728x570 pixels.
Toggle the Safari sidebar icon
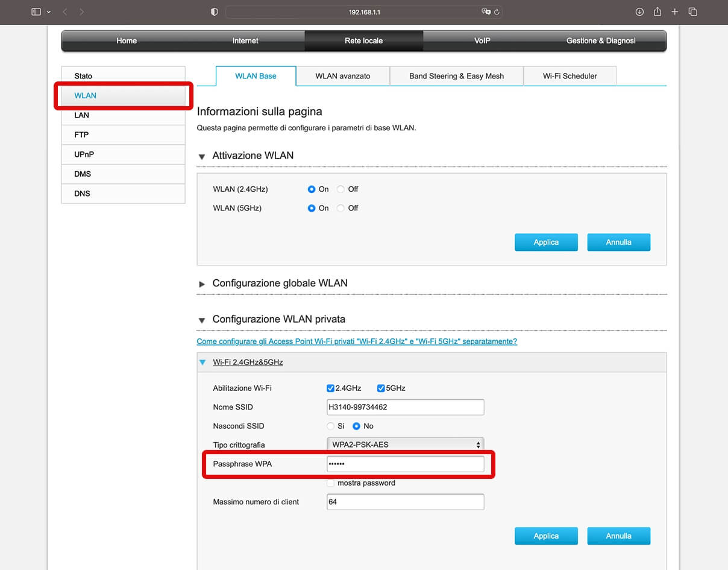click(36, 12)
